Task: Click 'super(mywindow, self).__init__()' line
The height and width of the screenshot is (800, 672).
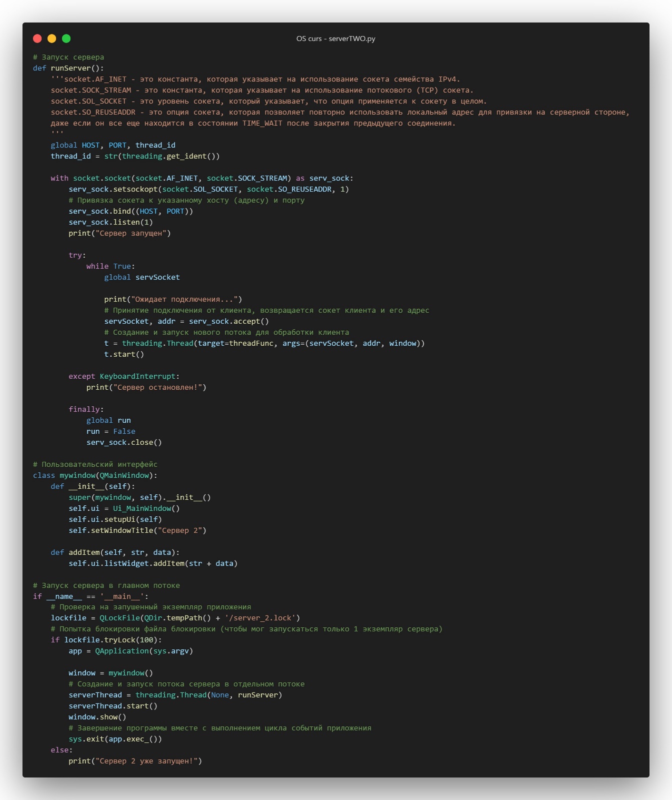Action: pyautogui.click(x=139, y=497)
